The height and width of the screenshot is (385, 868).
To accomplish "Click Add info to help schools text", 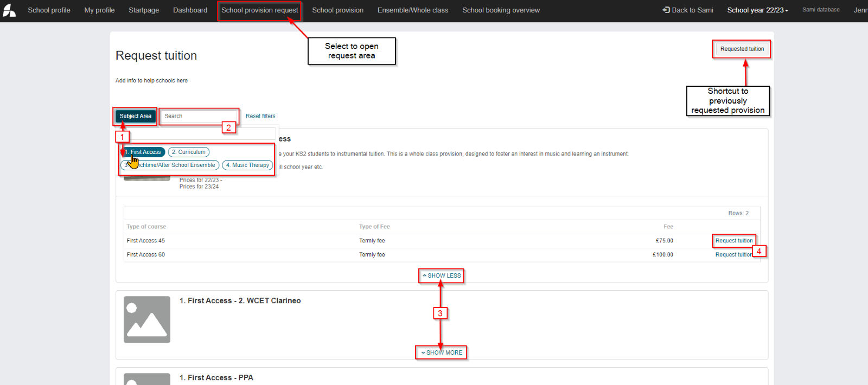I will 151,81.
